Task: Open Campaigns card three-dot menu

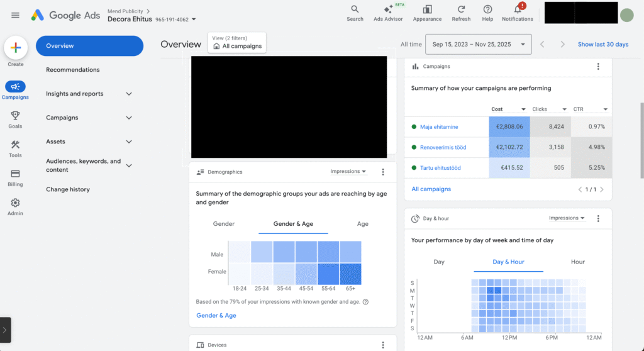Action: click(598, 67)
